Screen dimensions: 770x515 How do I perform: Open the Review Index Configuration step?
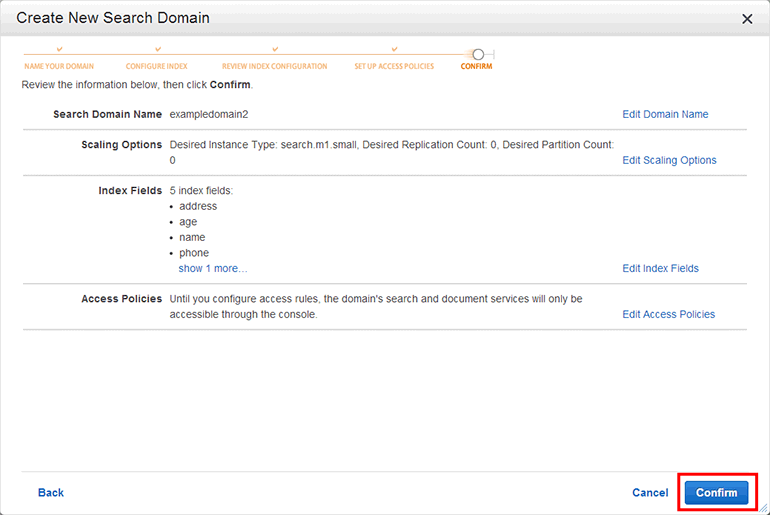point(274,67)
